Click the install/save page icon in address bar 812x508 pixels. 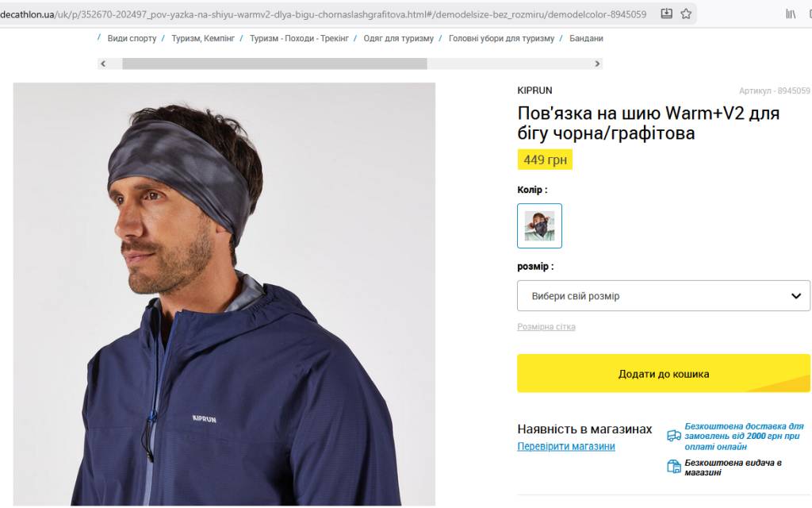click(667, 13)
